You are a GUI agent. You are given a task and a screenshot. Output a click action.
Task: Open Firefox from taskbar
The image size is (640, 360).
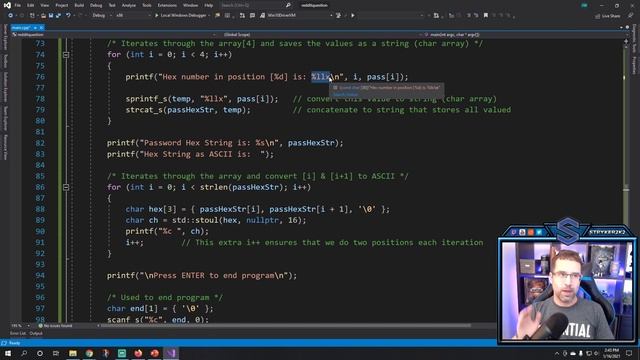point(138,353)
